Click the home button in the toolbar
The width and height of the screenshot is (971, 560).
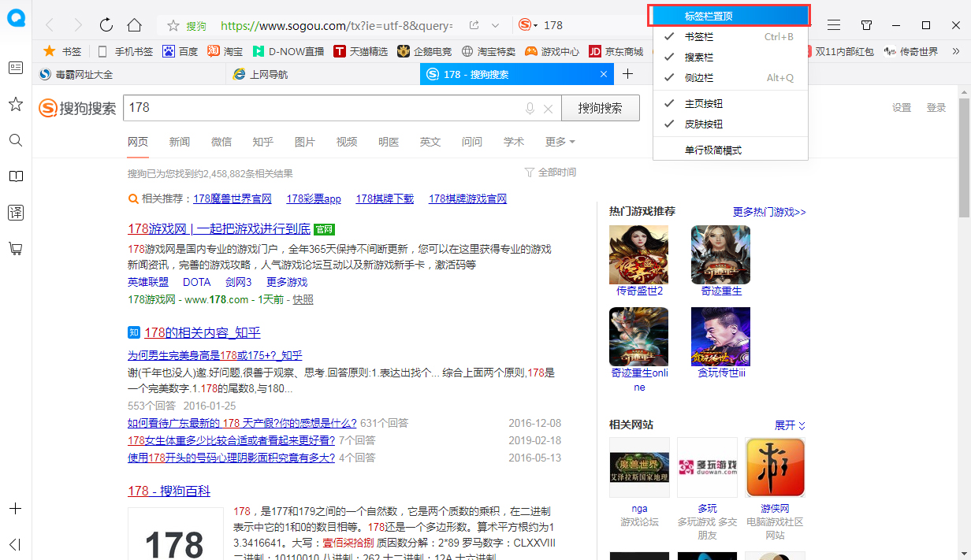[x=134, y=24]
